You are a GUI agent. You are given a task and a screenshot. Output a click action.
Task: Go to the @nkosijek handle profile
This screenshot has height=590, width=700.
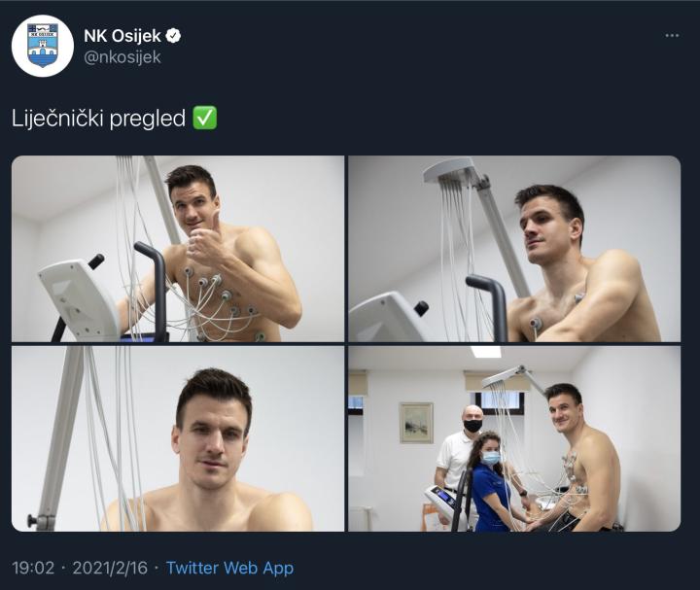click(x=122, y=57)
